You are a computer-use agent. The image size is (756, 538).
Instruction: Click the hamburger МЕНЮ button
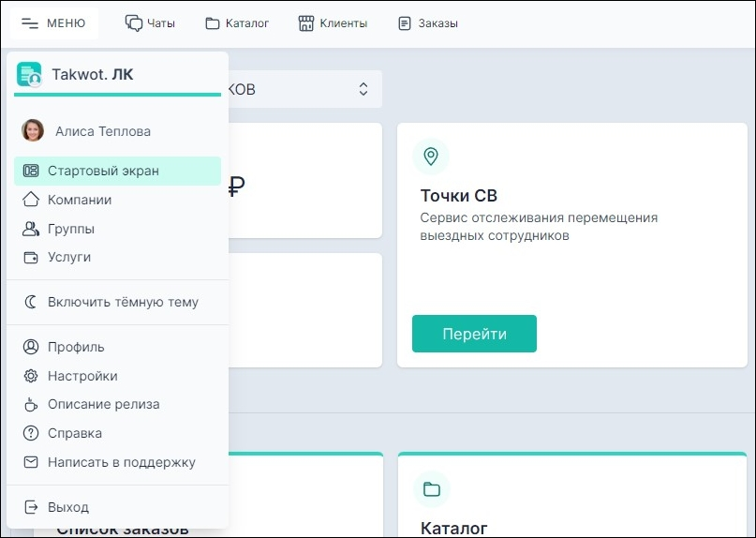coord(53,23)
